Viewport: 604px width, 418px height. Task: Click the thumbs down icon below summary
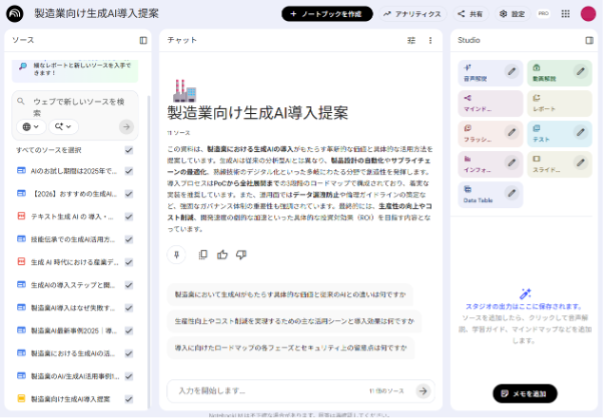[x=241, y=254]
